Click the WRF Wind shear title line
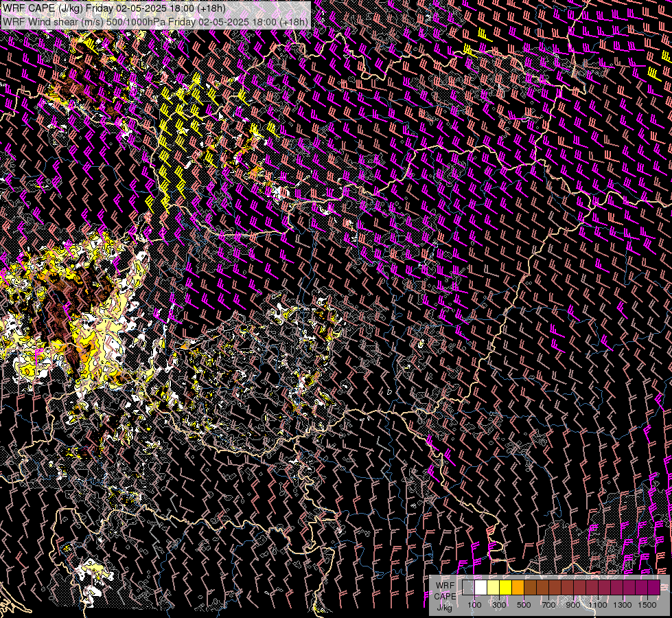This screenshot has width=672, height=618. tap(155, 22)
